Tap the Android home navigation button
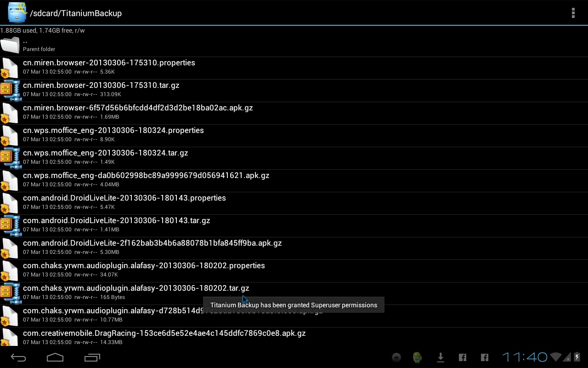 tap(55, 357)
